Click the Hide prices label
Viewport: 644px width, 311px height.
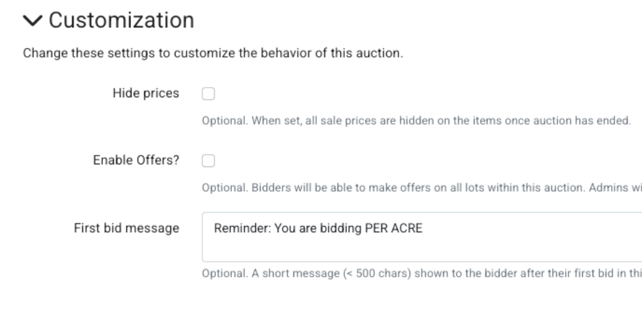(146, 93)
